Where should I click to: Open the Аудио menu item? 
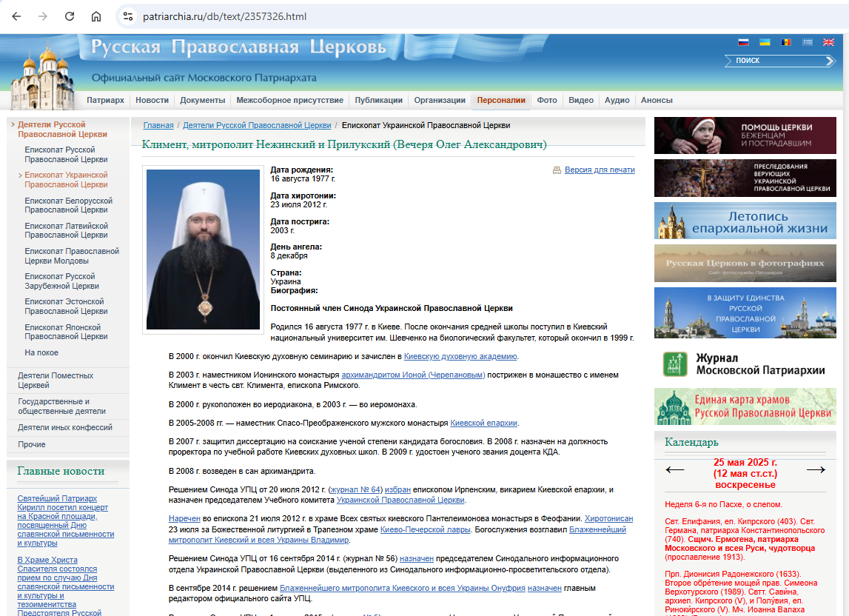(x=617, y=100)
